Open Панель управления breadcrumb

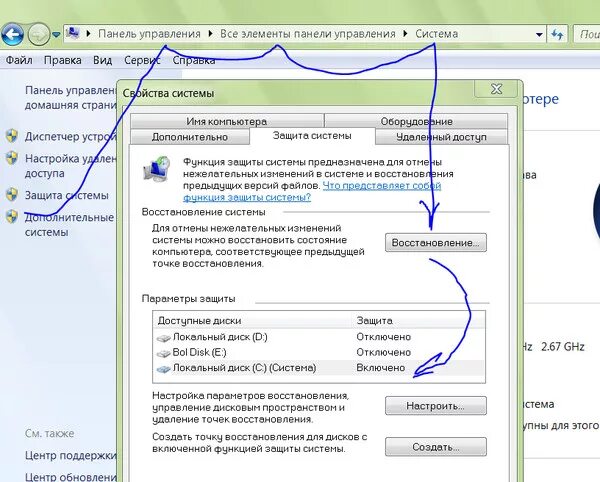tap(149, 34)
